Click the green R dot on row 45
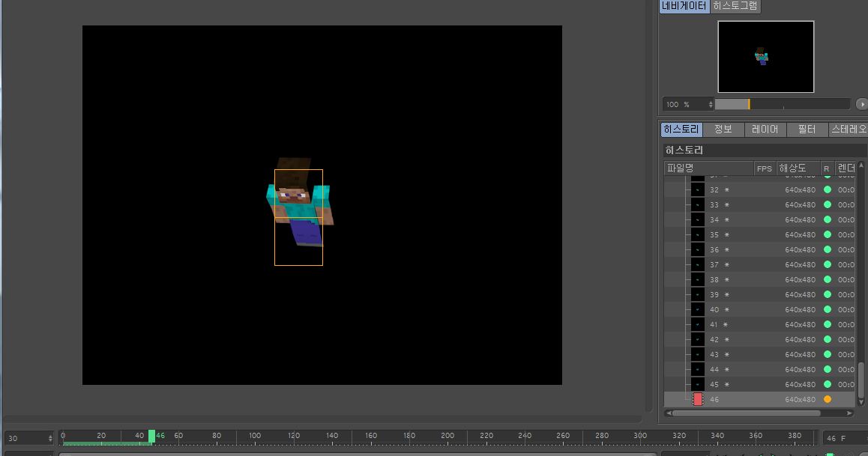The width and height of the screenshot is (868, 456). 827,383
